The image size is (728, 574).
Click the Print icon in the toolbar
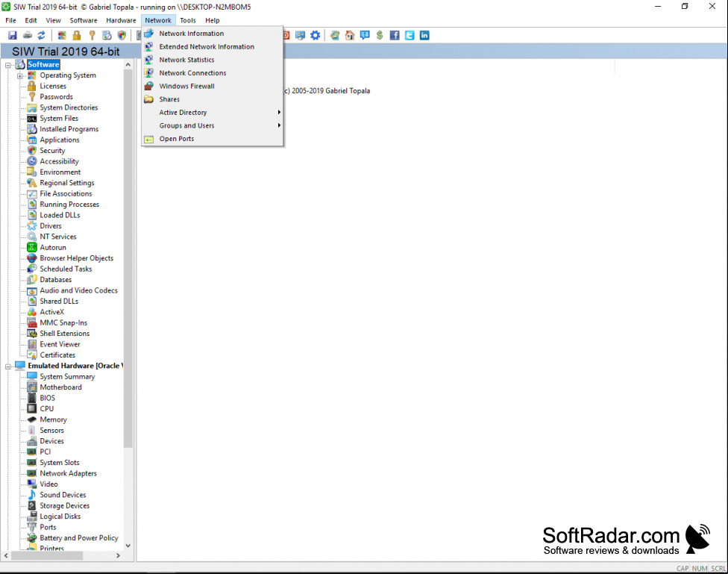[28, 35]
